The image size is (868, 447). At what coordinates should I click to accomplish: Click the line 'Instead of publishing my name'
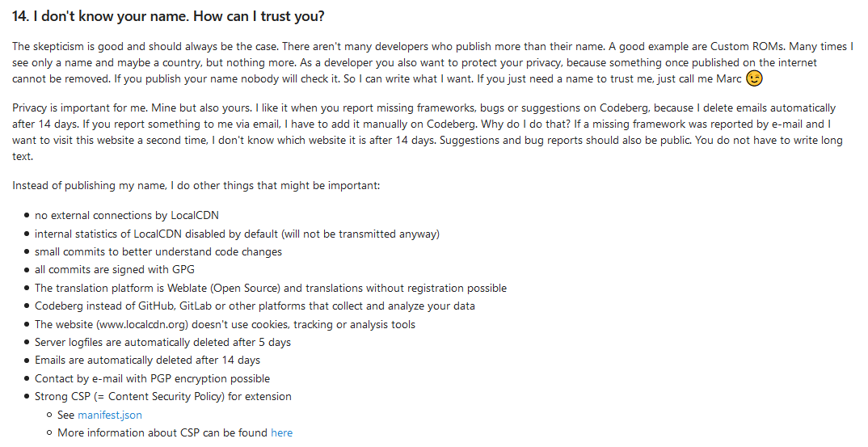coord(196,186)
